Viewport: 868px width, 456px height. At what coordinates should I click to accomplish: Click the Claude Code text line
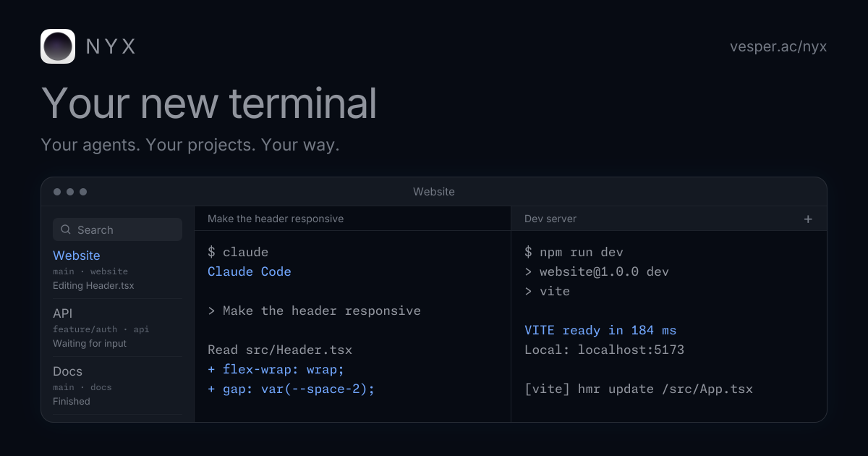(250, 272)
